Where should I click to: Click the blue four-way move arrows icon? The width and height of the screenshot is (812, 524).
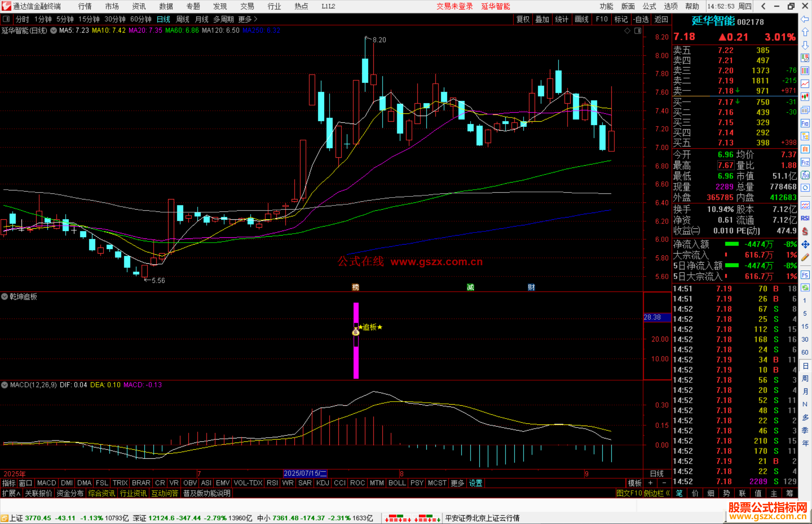pos(805,245)
